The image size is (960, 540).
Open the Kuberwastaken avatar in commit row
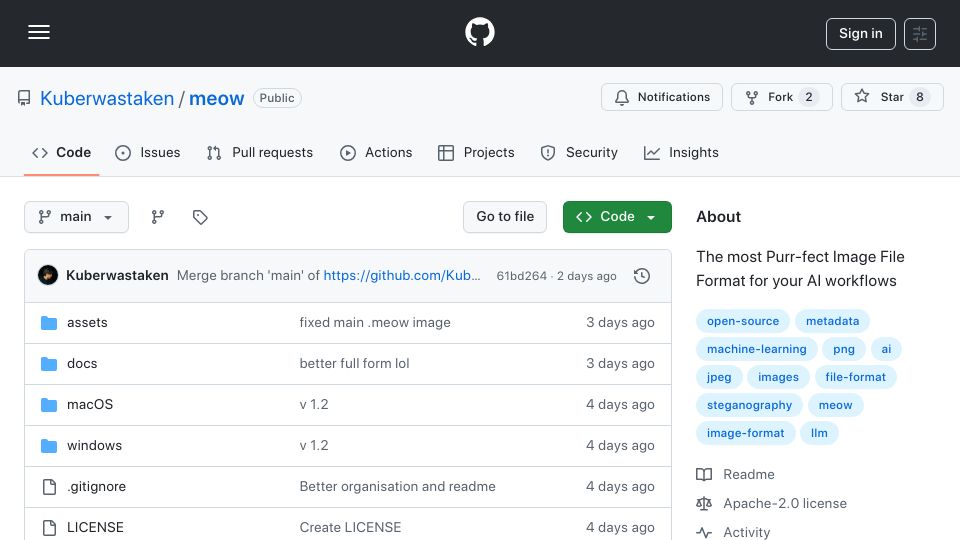(48, 276)
